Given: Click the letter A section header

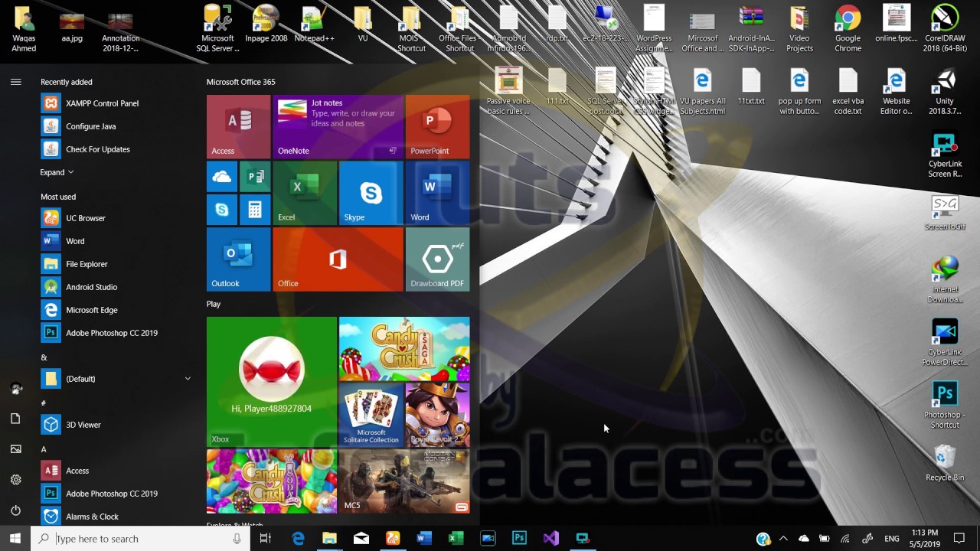Looking at the screenshot, I should [x=44, y=449].
